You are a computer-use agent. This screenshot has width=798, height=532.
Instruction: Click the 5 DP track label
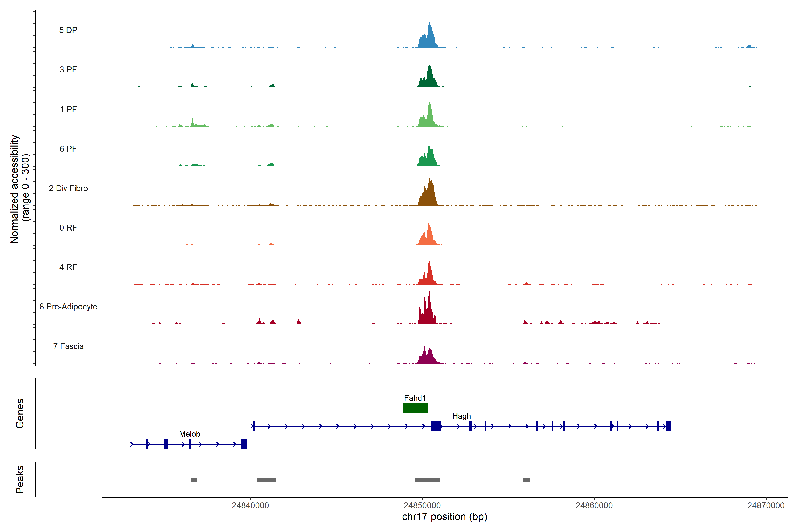[68, 30]
